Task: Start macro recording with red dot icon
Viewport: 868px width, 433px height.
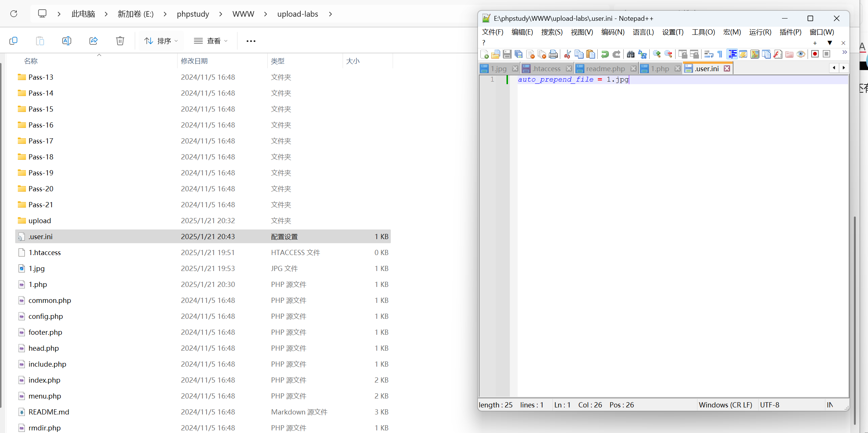Action: click(x=815, y=54)
